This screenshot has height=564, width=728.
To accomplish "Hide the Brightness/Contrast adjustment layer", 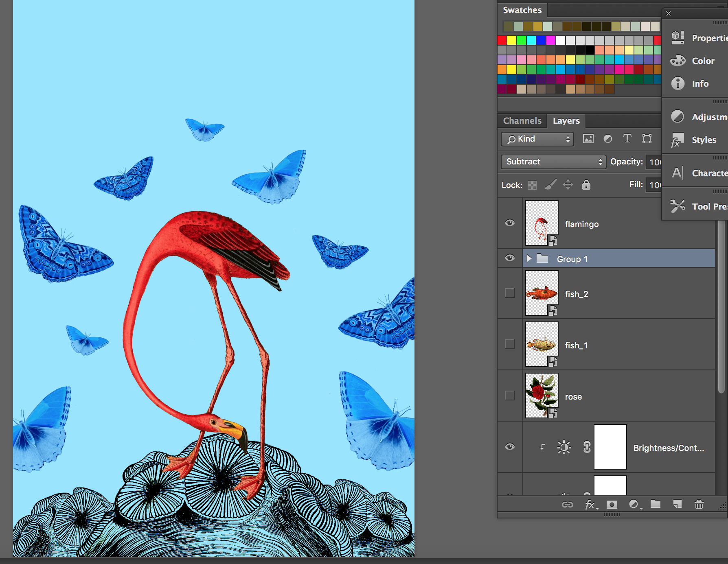I will point(510,447).
